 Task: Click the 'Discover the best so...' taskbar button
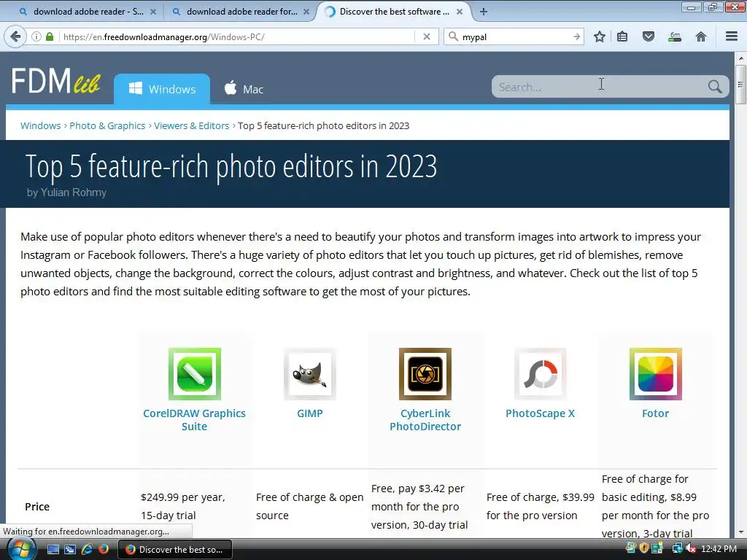tap(175, 549)
